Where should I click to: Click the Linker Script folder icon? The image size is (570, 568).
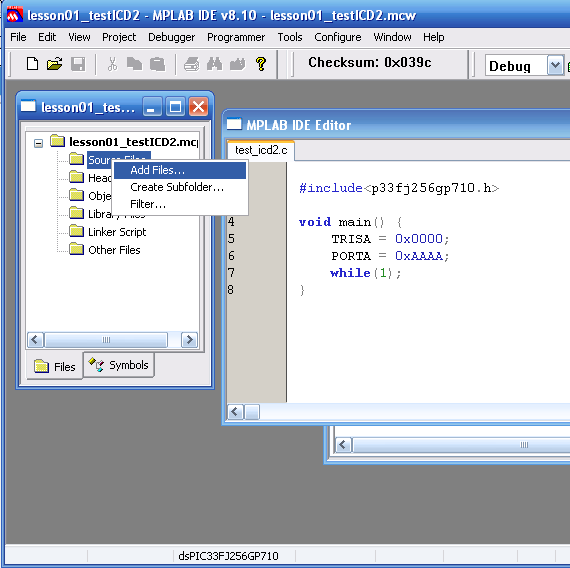pyautogui.click(x=76, y=231)
